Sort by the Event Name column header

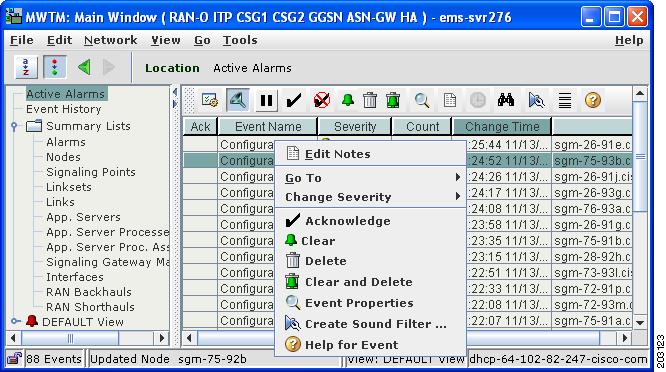tap(268, 127)
